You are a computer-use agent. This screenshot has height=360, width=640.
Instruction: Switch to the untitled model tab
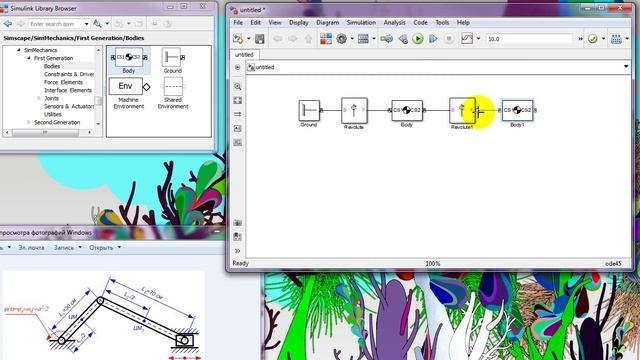(244, 54)
